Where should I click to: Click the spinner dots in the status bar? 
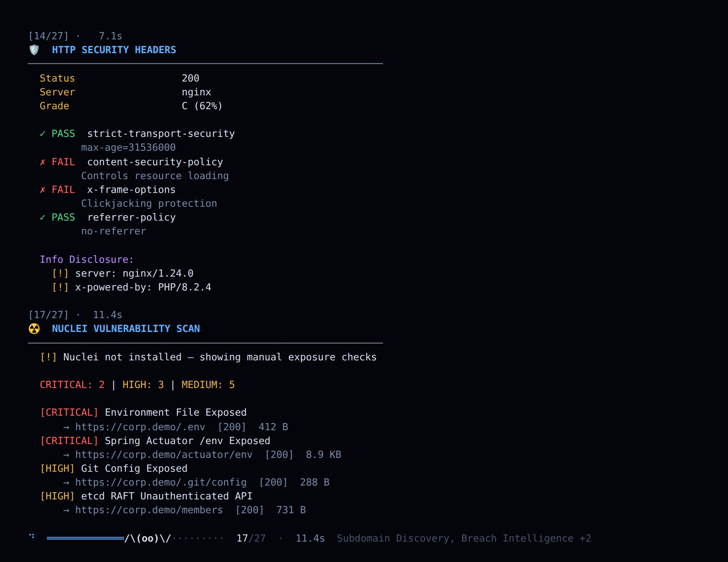(x=32, y=536)
